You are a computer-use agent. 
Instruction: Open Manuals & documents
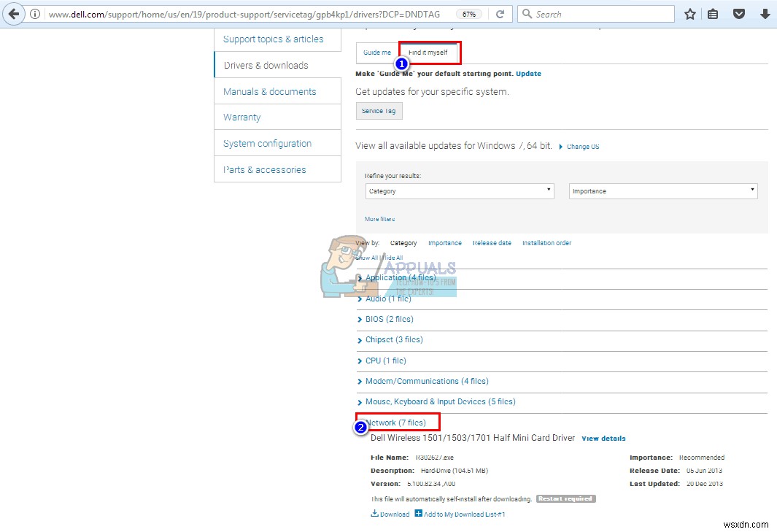269,92
